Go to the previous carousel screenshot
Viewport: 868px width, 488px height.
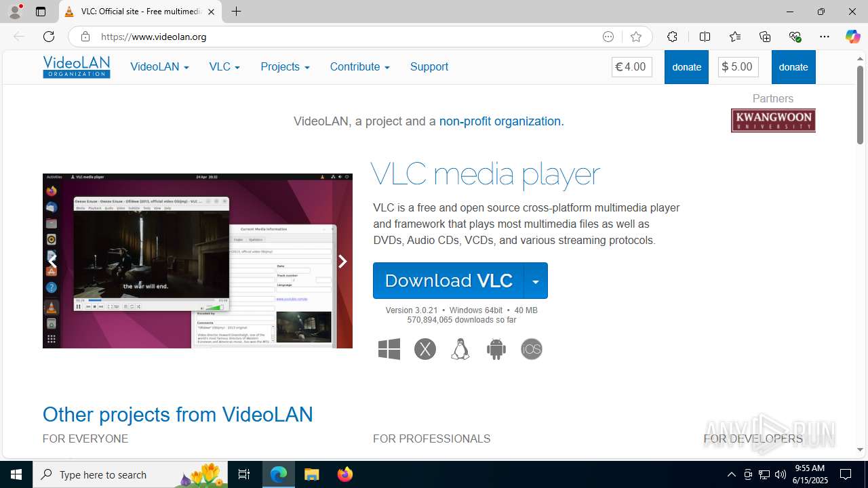pyautogui.click(x=52, y=261)
